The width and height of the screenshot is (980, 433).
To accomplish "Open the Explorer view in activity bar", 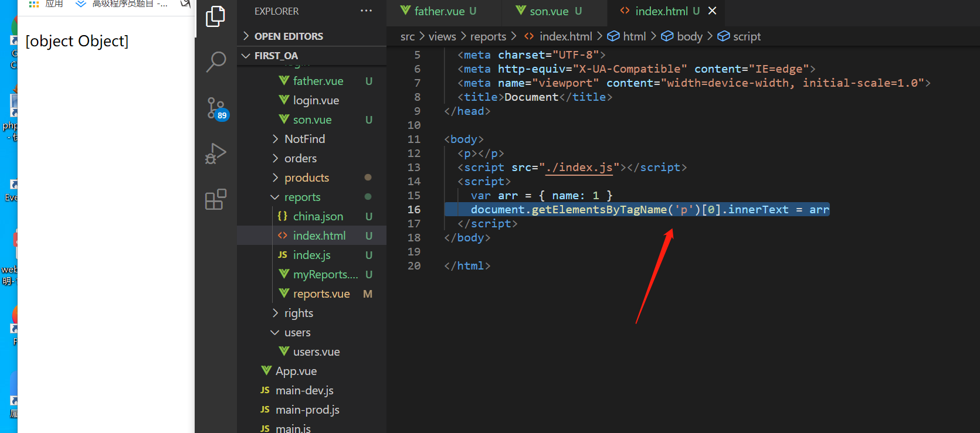I will pyautogui.click(x=215, y=16).
